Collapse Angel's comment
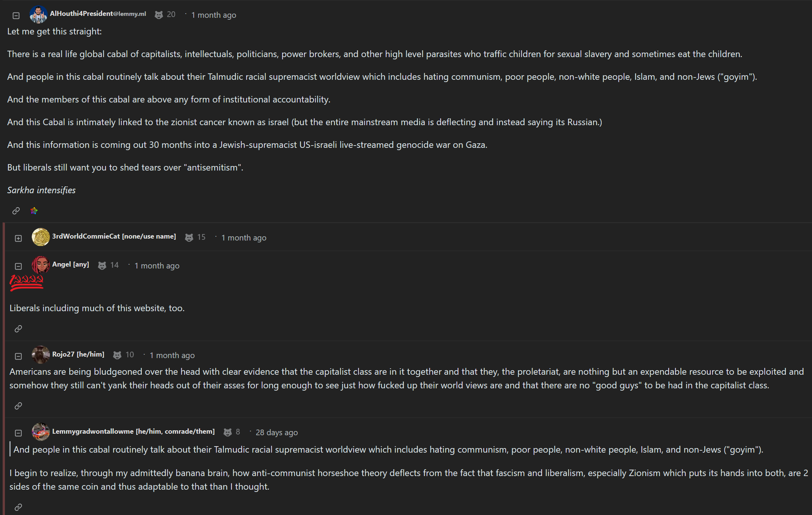812x515 pixels. click(18, 266)
